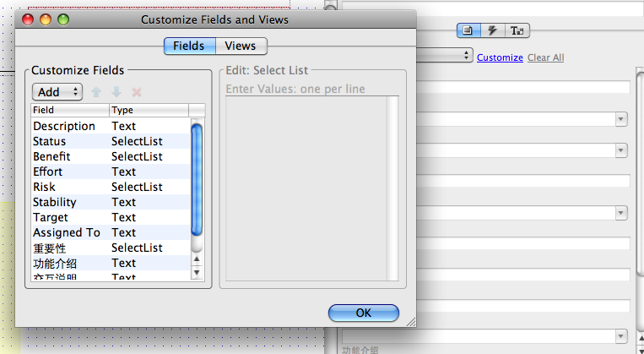Select the notes view icon in inspector

tap(468, 30)
